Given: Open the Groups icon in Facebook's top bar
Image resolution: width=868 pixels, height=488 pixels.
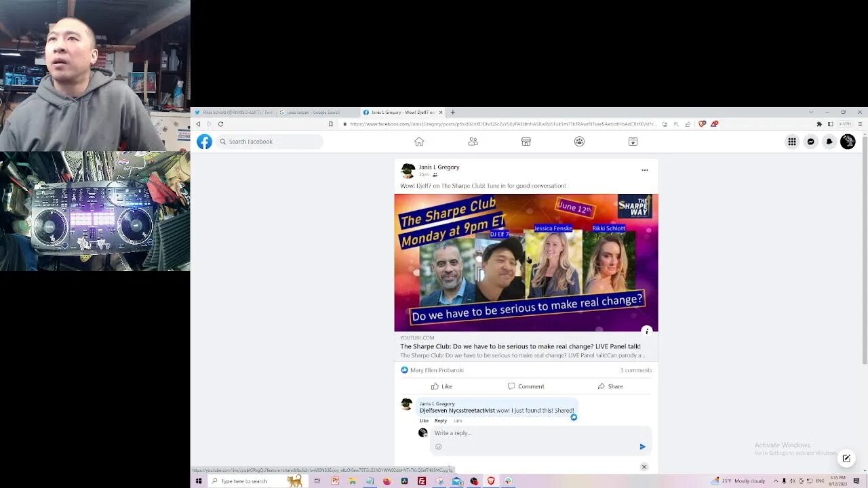Looking at the screenshot, I should pos(579,142).
